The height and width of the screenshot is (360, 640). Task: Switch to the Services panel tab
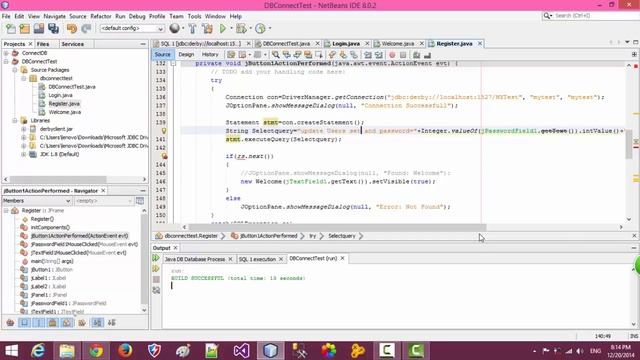click(73, 44)
